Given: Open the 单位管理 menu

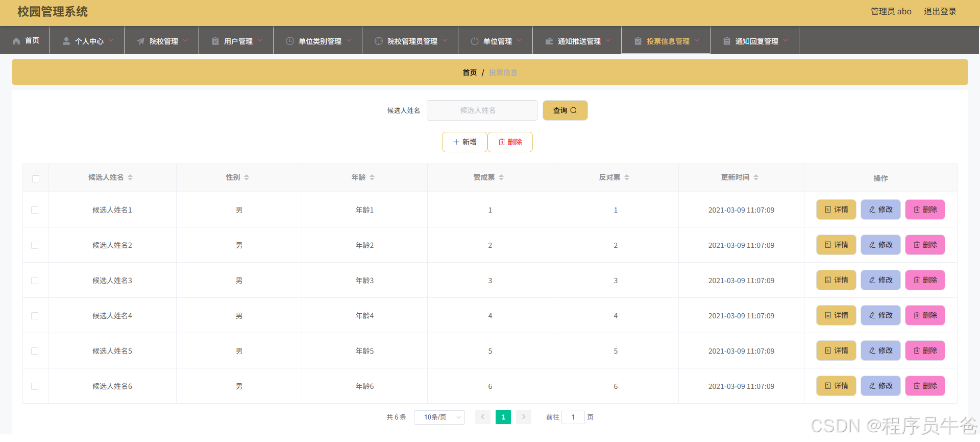Looking at the screenshot, I should pyautogui.click(x=495, y=40).
